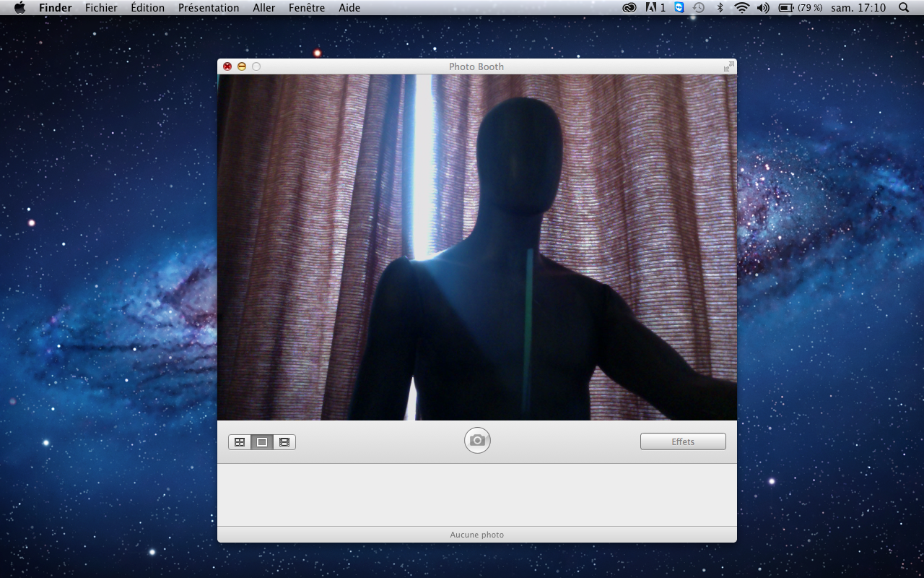The width and height of the screenshot is (924, 578).
Task: Open the Finder menu
Action: click(56, 8)
